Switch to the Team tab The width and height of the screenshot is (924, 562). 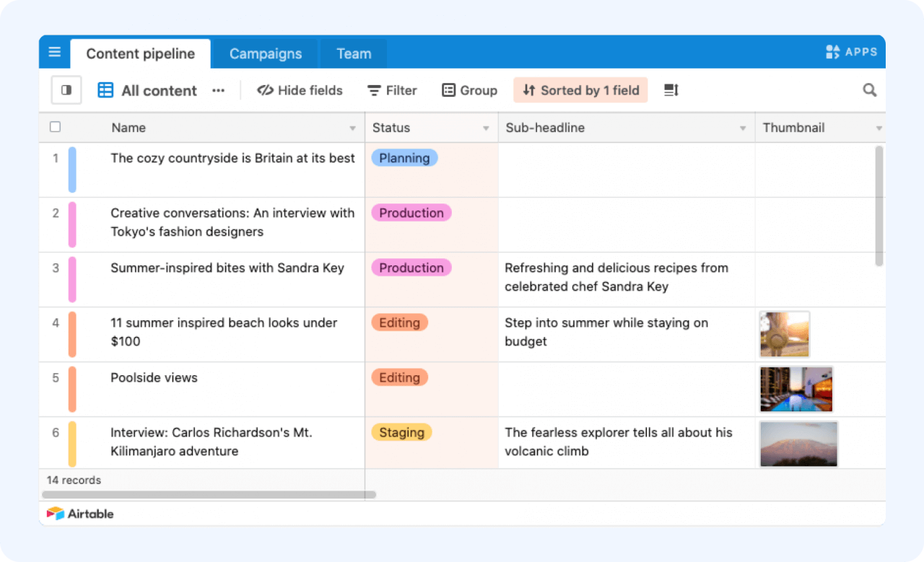(x=353, y=53)
